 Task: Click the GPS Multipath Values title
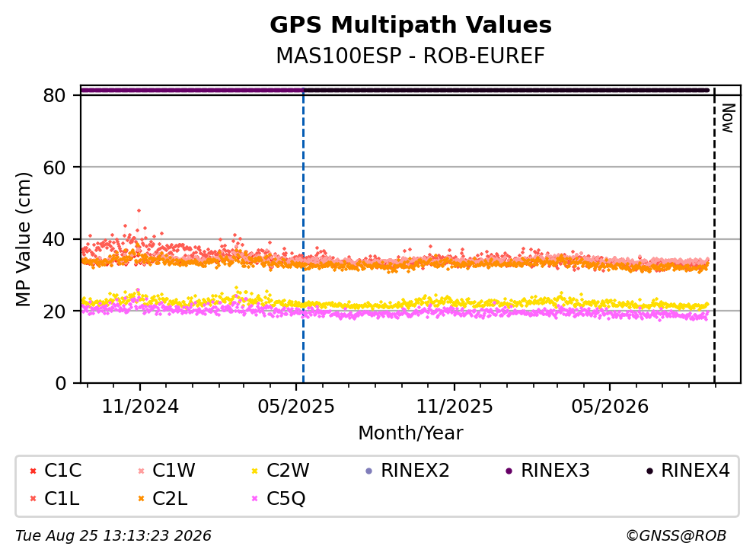pyautogui.click(x=411, y=25)
